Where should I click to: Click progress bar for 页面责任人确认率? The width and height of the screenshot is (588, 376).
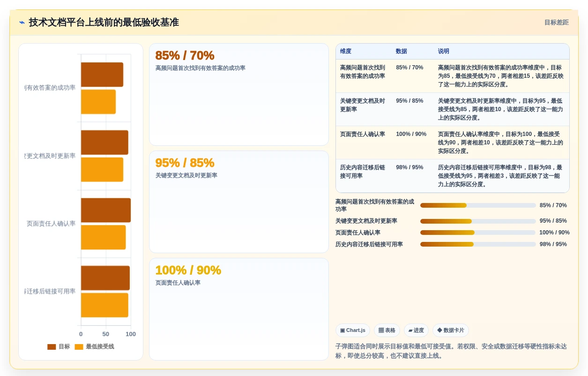pyautogui.click(x=478, y=233)
